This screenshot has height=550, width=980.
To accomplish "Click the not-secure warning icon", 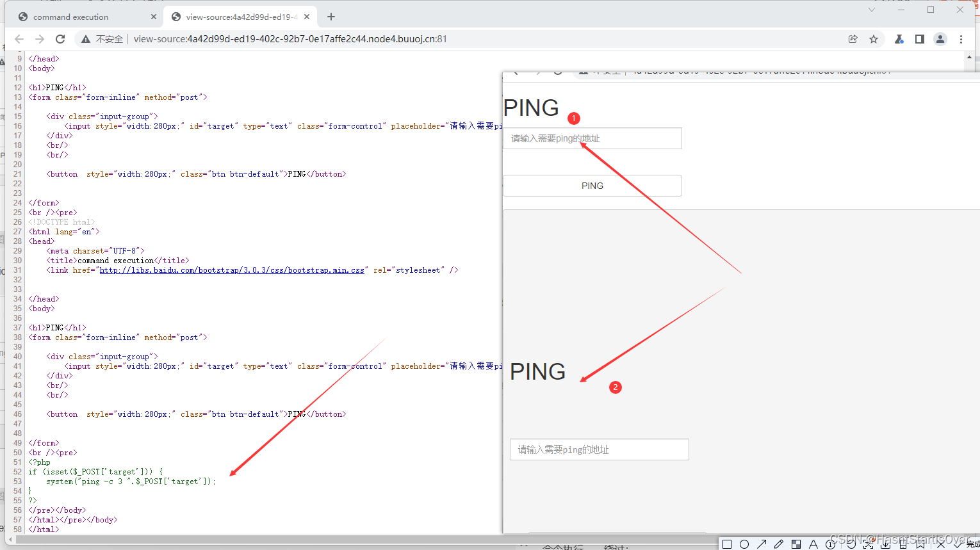I will [x=86, y=39].
